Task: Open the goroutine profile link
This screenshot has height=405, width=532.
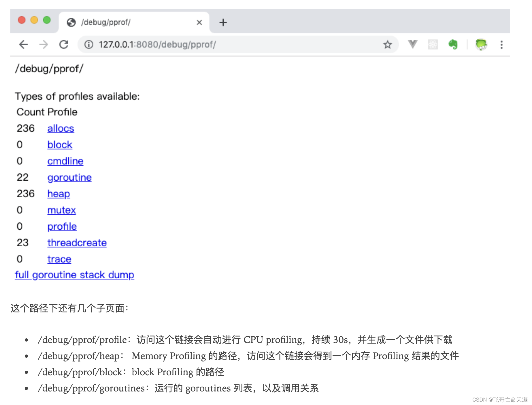Action: [x=69, y=177]
